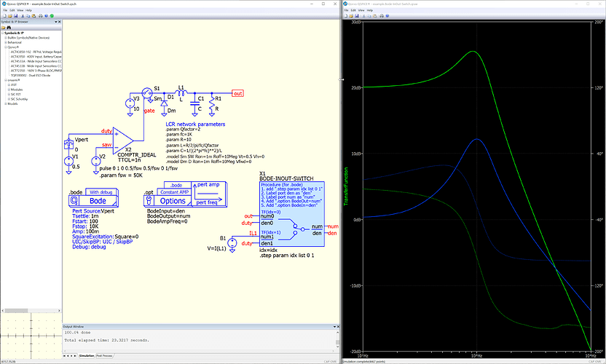Screen dimensions: 606x364
Task: Switch to the Post Process tab
Action: click(x=104, y=356)
